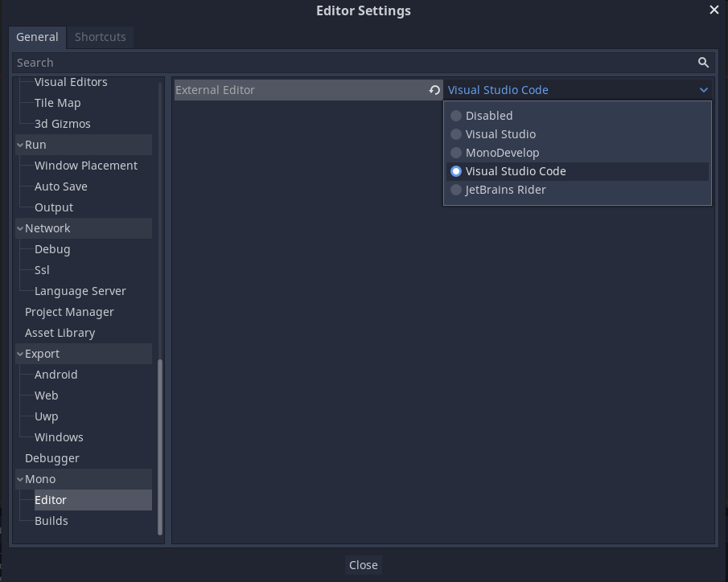Collapse the Network section
The width and height of the screenshot is (728, 582).
(20, 228)
